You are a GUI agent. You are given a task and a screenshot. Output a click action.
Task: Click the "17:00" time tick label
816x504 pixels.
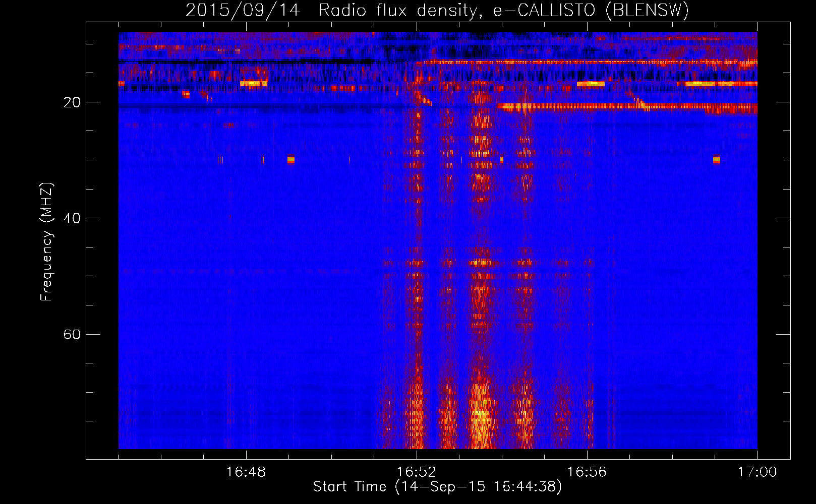[757, 472]
